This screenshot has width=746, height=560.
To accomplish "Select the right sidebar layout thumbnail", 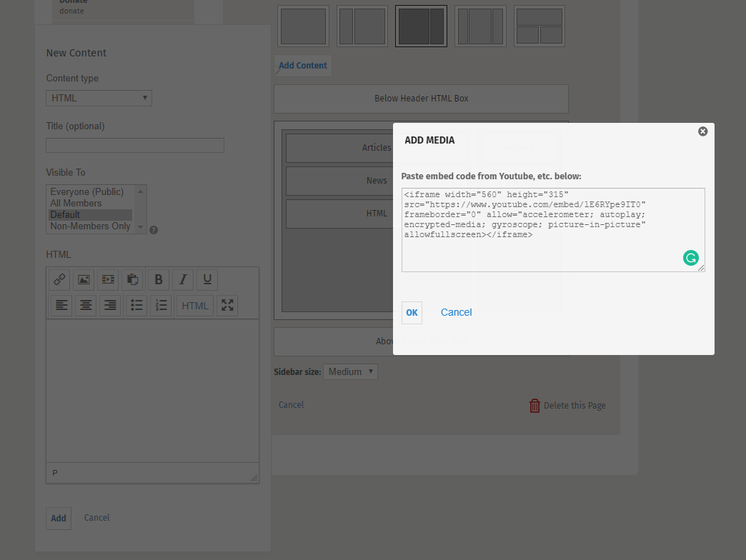I will pos(421,26).
